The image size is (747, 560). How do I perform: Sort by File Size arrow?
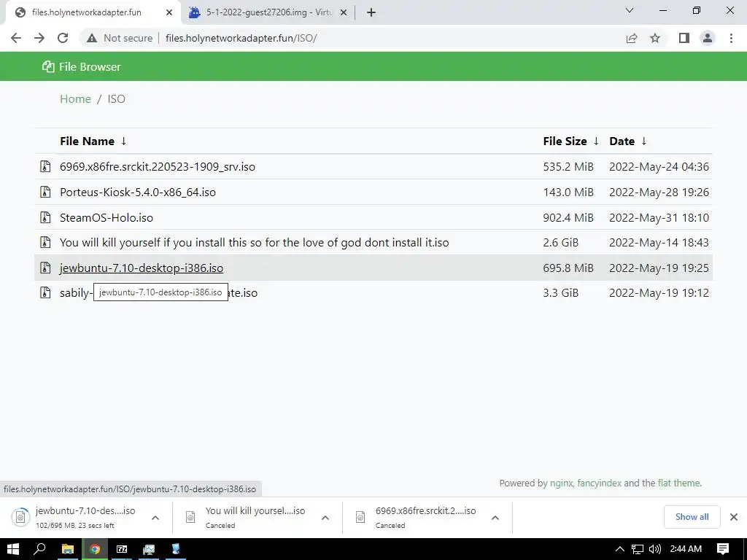click(596, 141)
